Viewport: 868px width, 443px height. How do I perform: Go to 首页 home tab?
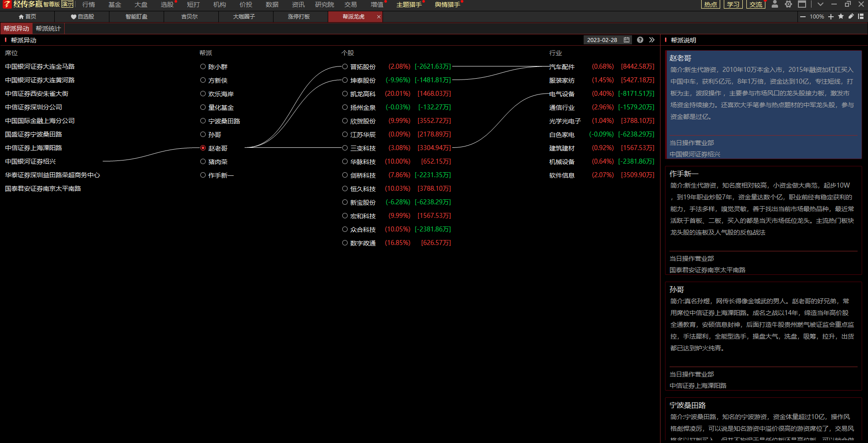[x=28, y=17]
